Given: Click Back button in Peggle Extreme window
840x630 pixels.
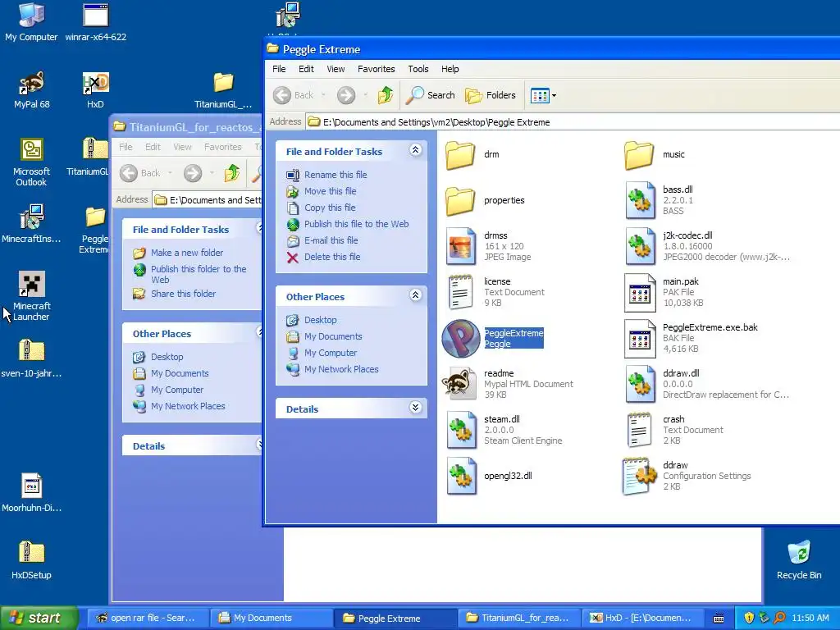Looking at the screenshot, I should coord(294,95).
